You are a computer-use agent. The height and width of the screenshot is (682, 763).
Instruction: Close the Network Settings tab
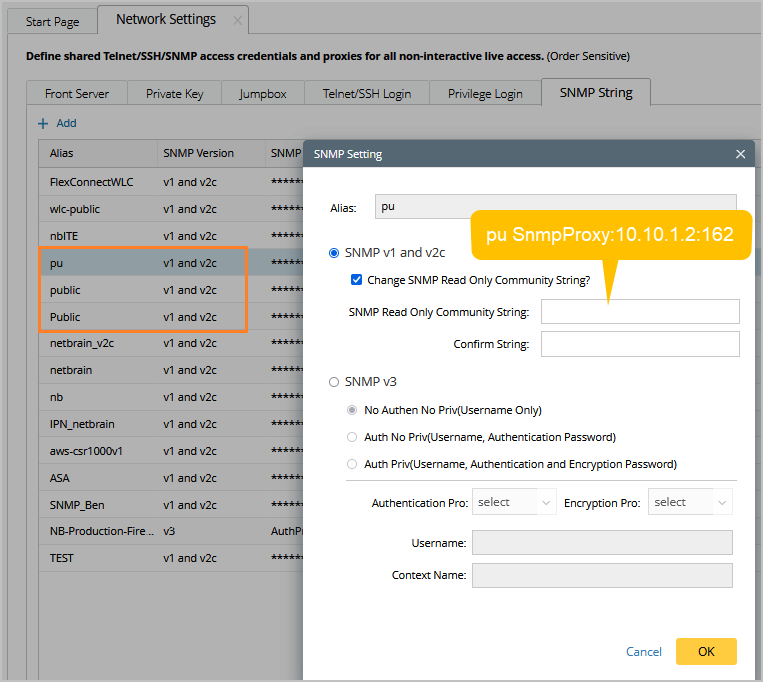[237, 20]
